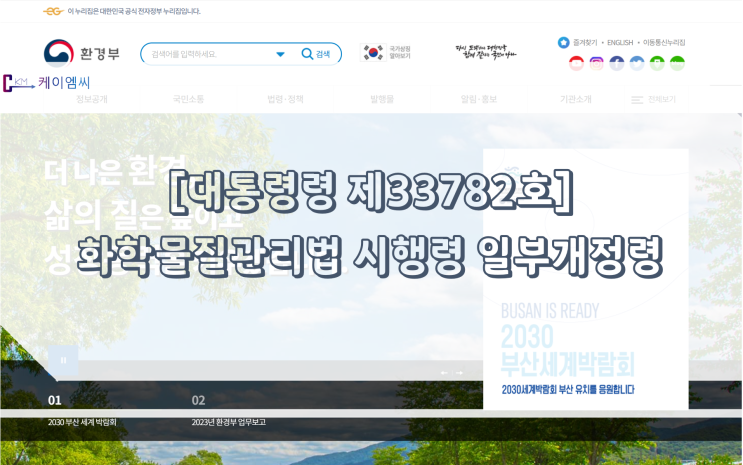This screenshot has height=465, width=743.
Task: Open the 국민소통 menu
Action: 188,99
